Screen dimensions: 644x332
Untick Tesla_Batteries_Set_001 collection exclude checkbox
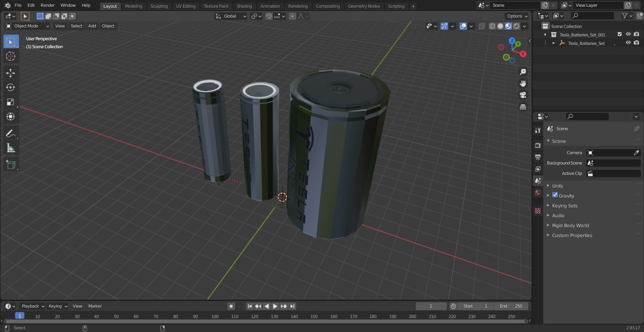[620, 34]
